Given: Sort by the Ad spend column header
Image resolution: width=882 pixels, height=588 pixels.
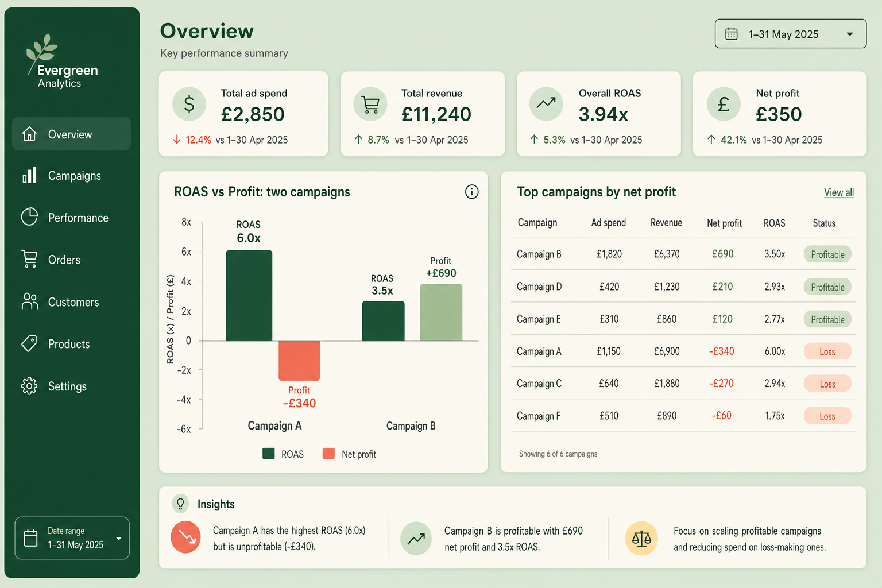Looking at the screenshot, I should 609,223.
